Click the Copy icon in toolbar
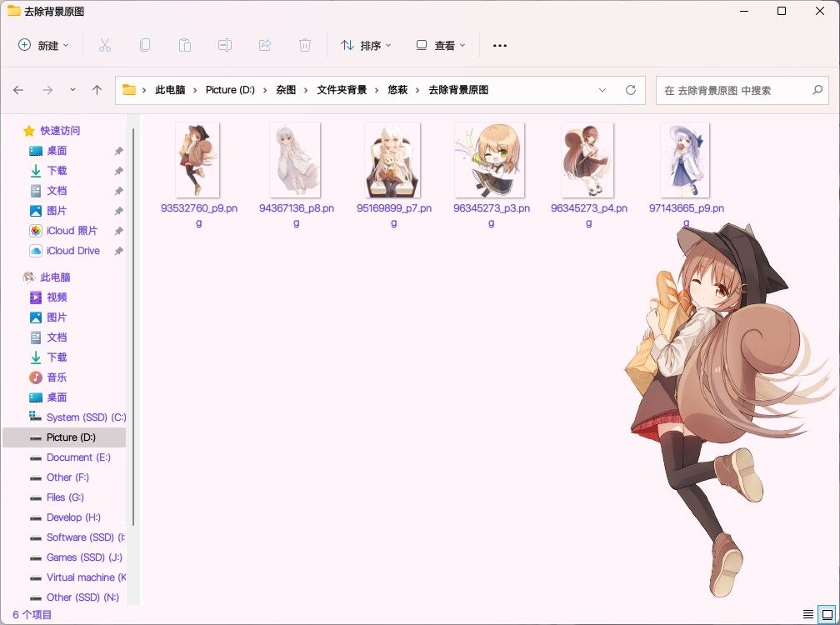Screen dimensions: 840x625 (x=145, y=46)
